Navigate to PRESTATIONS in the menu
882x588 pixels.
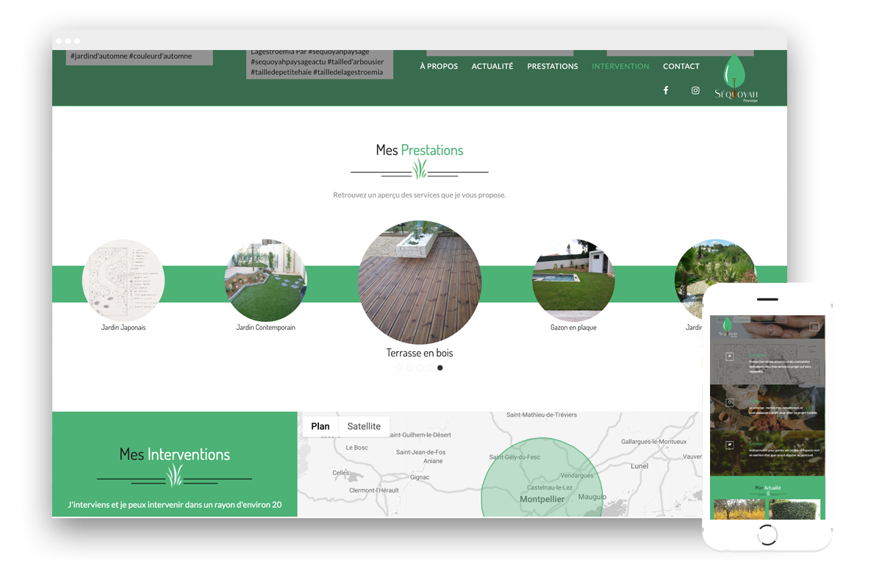[553, 66]
